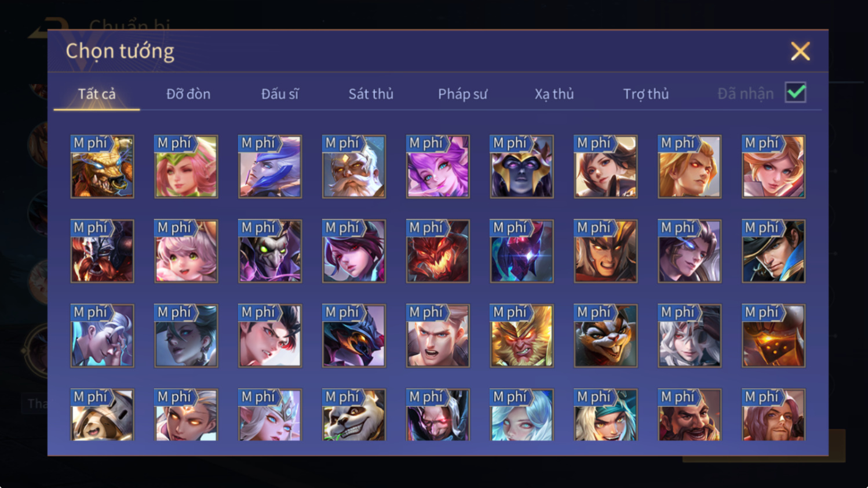Choose the panda hero portrait
The image size is (868, 488).
[354, 415]
